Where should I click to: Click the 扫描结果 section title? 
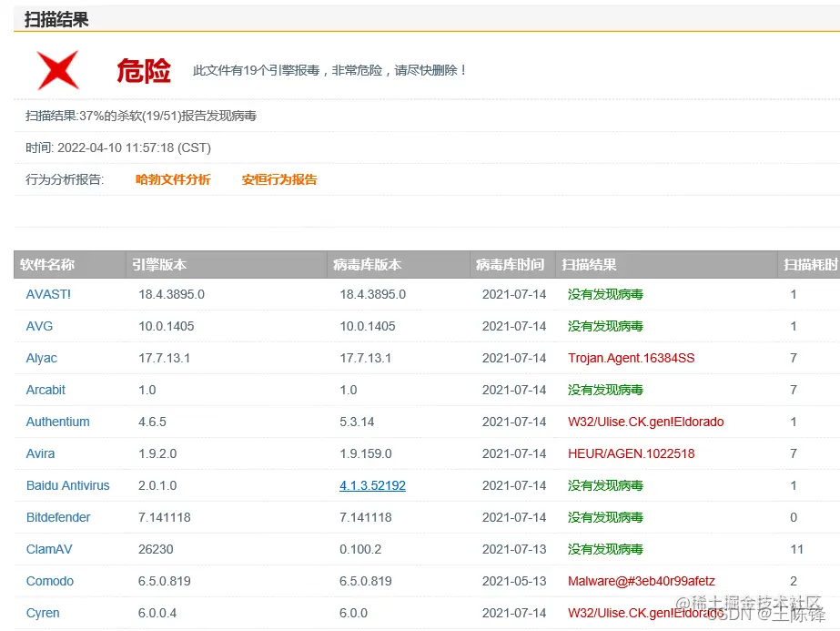pyautogui.click(x=56, y=20)
